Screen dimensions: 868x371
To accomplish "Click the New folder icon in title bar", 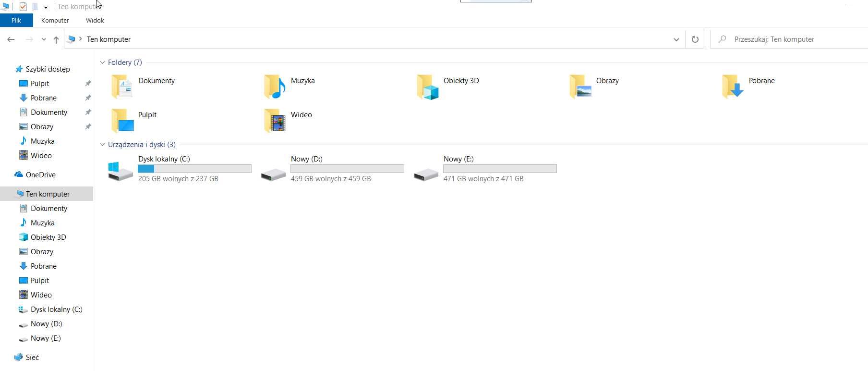I will (x=35, y=7).
